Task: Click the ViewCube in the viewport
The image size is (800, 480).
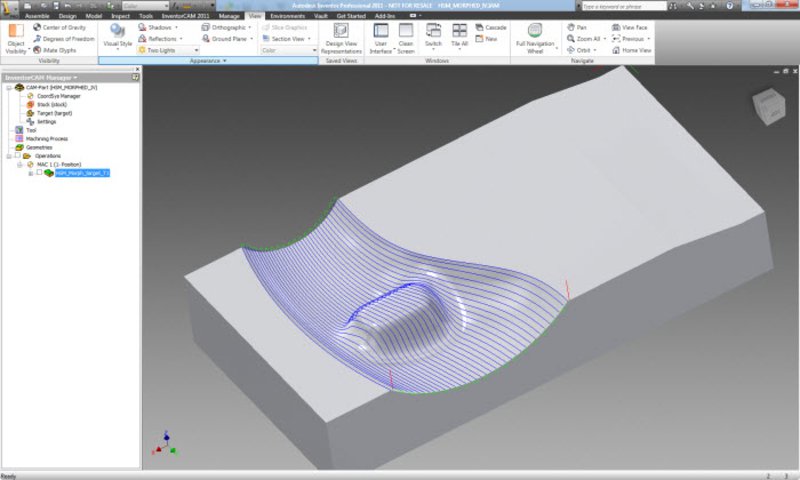Action: tap(769, 105)
